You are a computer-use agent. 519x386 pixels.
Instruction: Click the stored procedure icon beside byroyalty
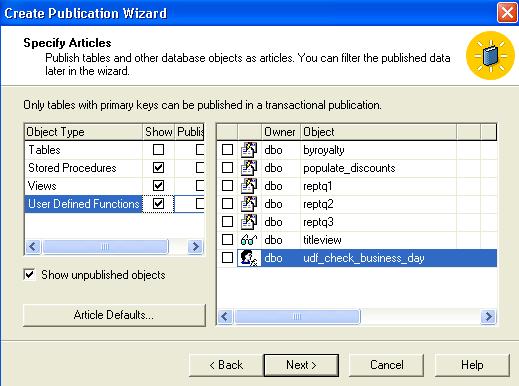click(249, 150)
